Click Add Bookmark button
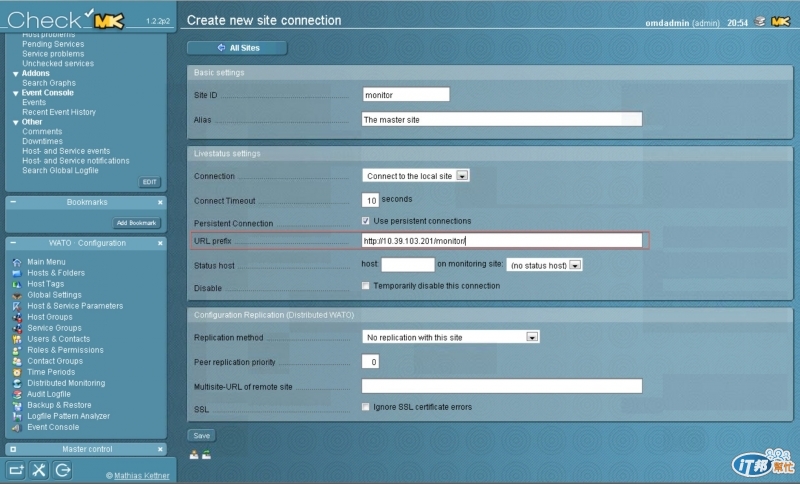The image size is (800, 484). [x=136, y=223]
